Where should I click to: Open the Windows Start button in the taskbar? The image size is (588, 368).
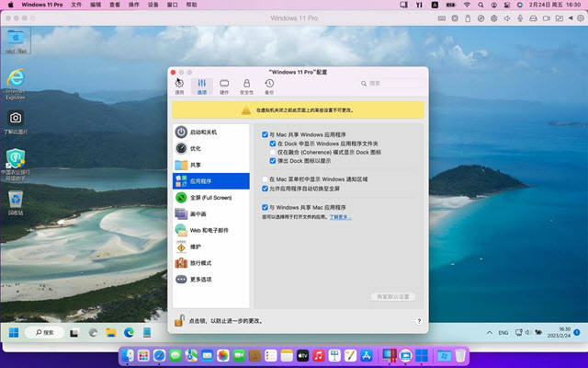(14, 333)
